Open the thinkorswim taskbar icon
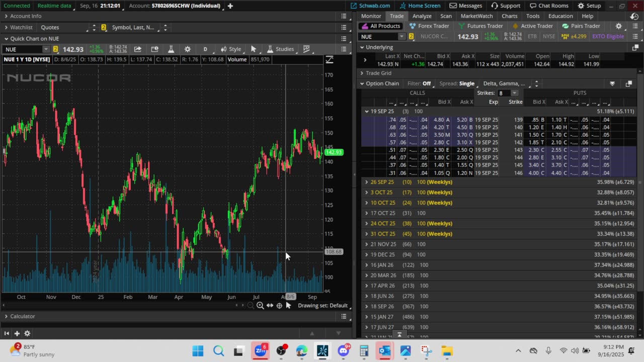The width and height of the screenshot is (644, 362). coord(323,350)
